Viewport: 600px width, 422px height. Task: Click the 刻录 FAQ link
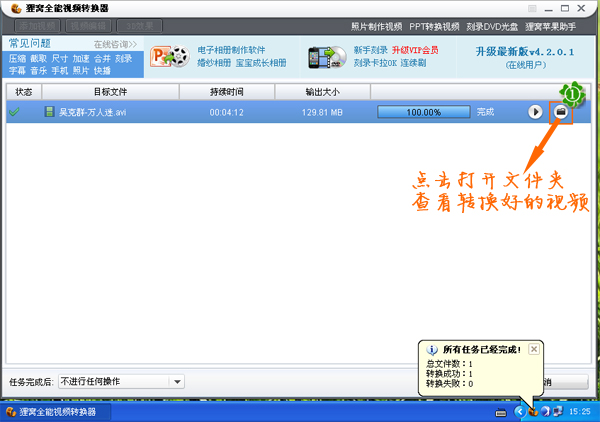coord(124,59)
